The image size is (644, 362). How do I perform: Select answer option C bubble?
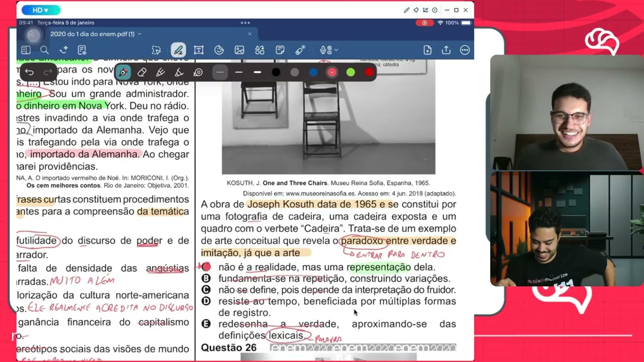tap(206, 290)
